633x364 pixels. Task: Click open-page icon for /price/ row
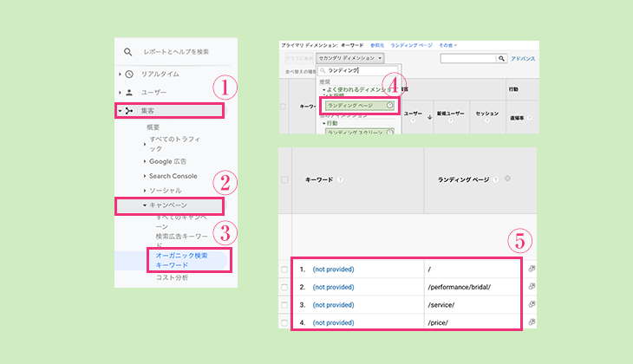click(532, 322)
